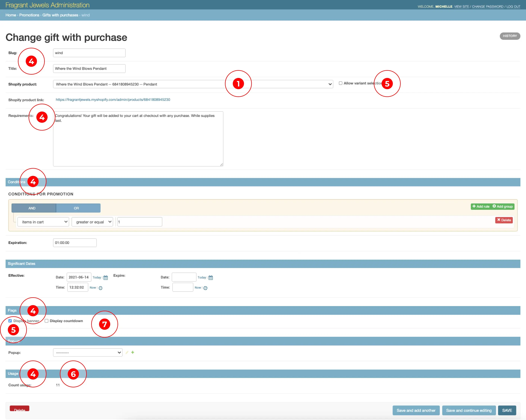
Task: Open Effective date calendar picker icon
Action: (105, 278)
